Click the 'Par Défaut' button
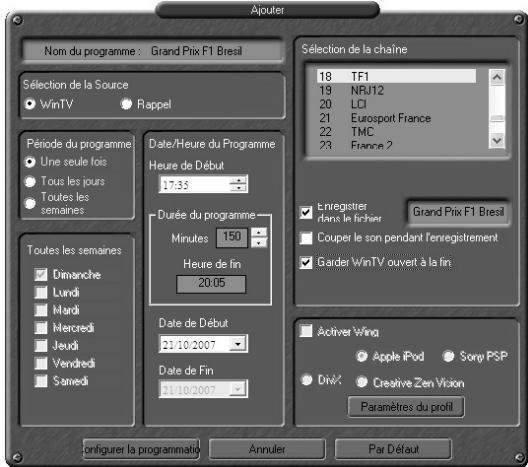Image resolution: width=528 pixels, height=467 pixels. (x=393, y=449)
